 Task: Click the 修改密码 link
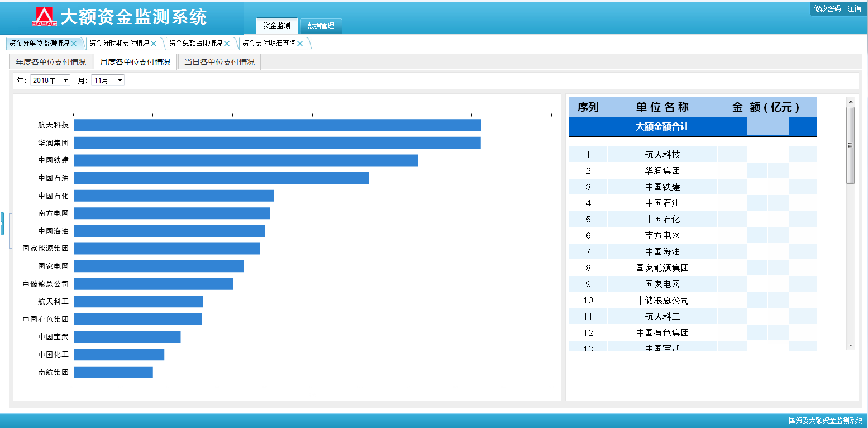point(827,8)
